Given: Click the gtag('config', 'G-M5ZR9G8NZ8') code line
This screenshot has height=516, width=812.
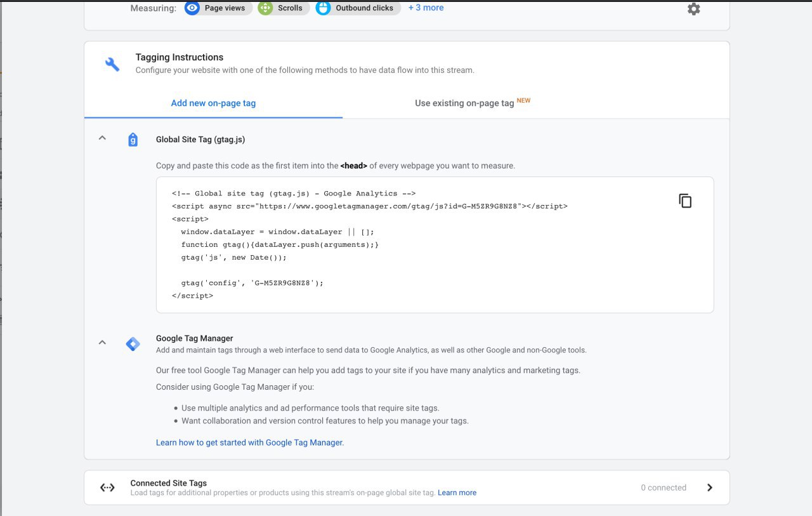Looking at the screenshot, I should [252, 283].
